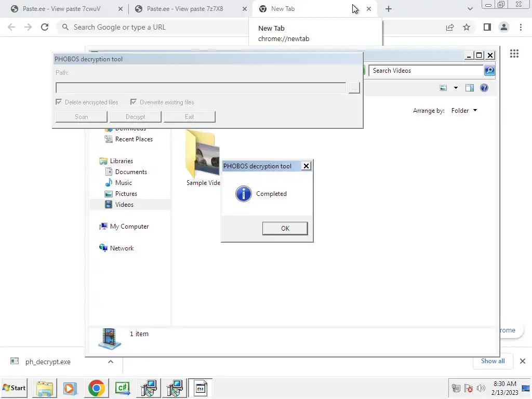
Task: Switch to Paste.ee 7cwuV tab
Action: 61,9
